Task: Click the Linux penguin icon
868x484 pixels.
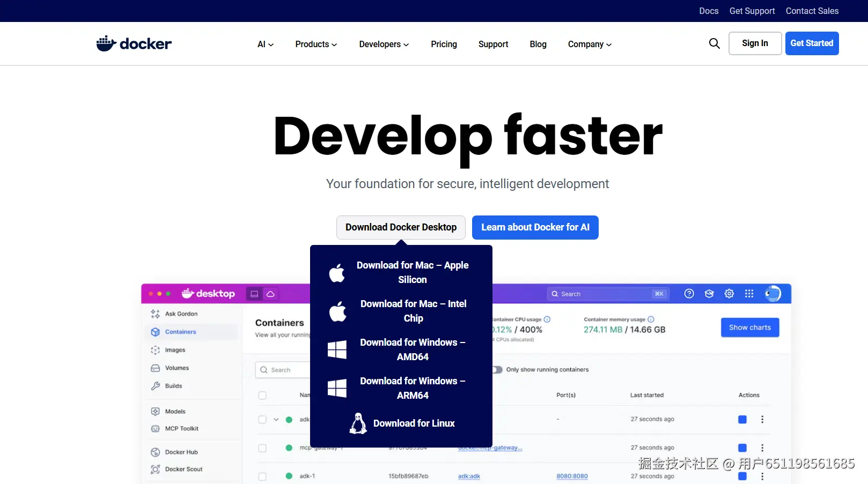Action: [x=358, y=423]
